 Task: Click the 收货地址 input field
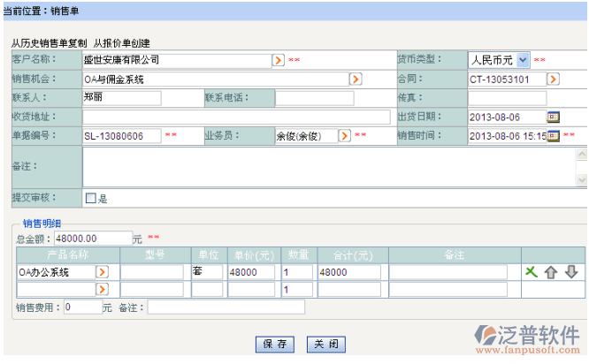point(236,117)
